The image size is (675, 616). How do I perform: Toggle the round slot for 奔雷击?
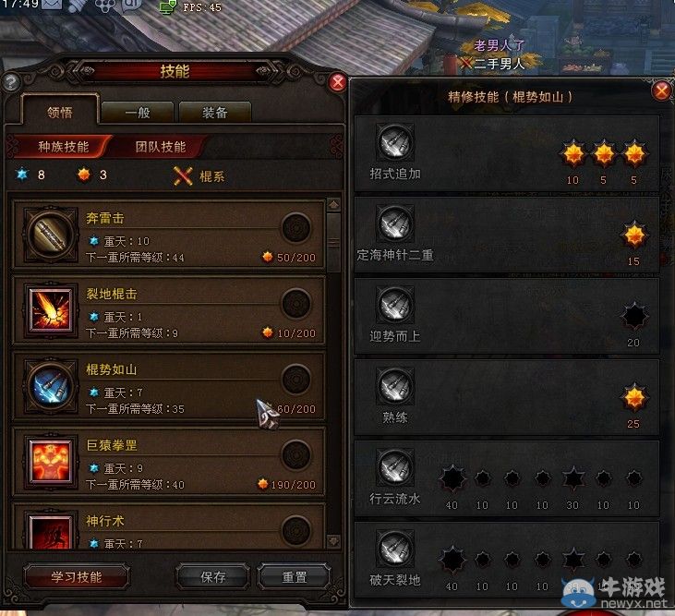click(296, 227)
